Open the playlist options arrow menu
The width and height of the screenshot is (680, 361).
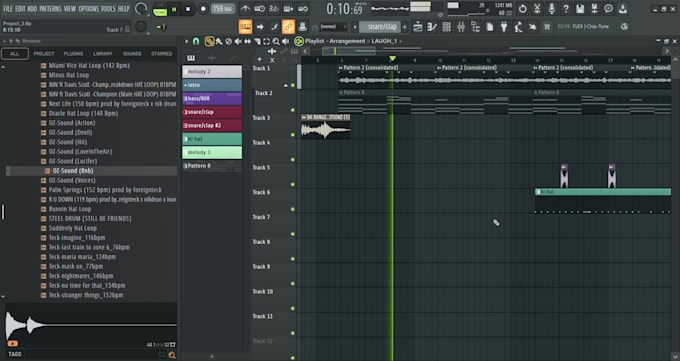pyautogui.click(x=187, y=41)
